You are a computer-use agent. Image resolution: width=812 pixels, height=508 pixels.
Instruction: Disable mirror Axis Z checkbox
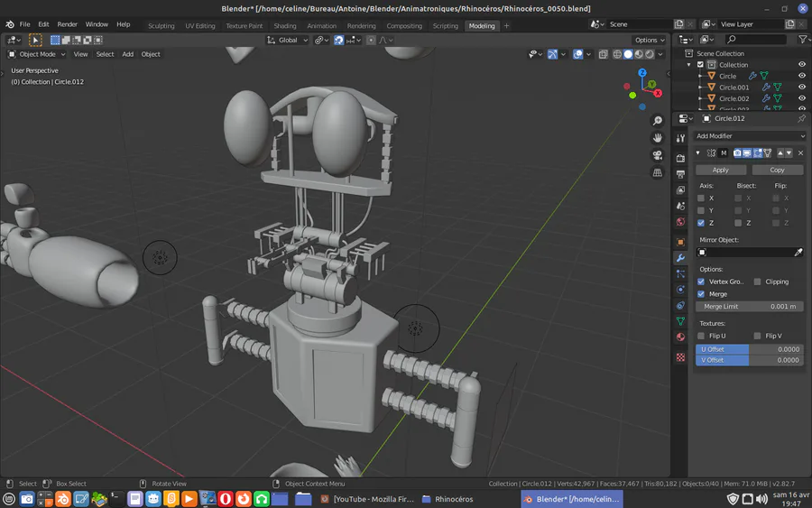click(701, 223)
